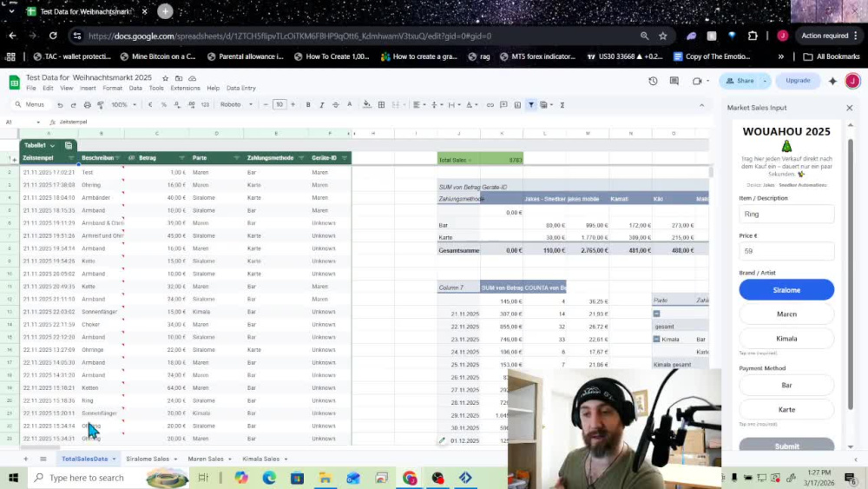The width and height of the screenshot is (868, 489).
Task: Print the spreadsheet using the printer icon
Action: point(87,105)
